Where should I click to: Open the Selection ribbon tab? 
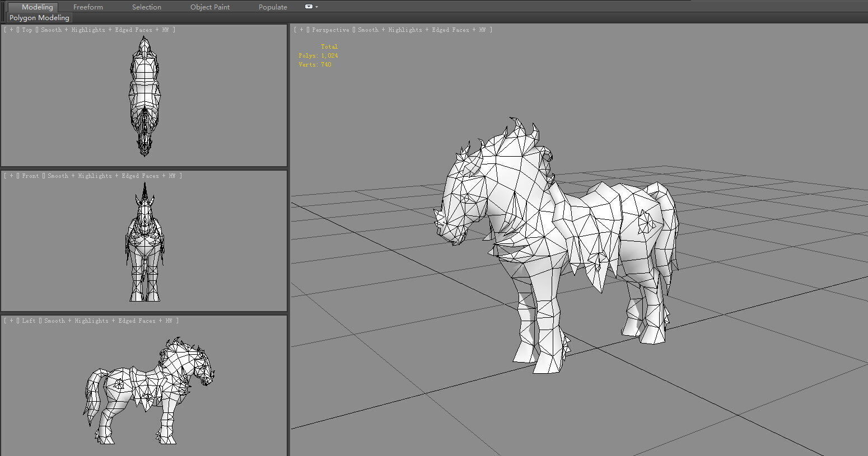[147, 7]
